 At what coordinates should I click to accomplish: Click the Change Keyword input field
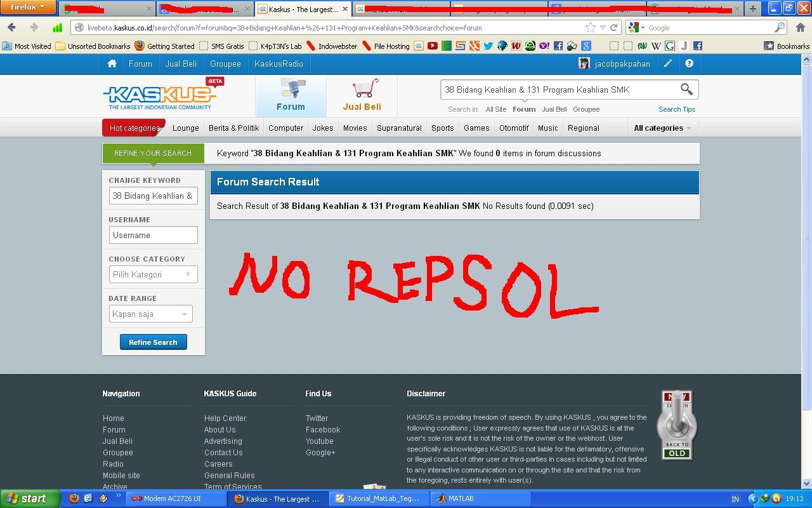pos(153,196)
